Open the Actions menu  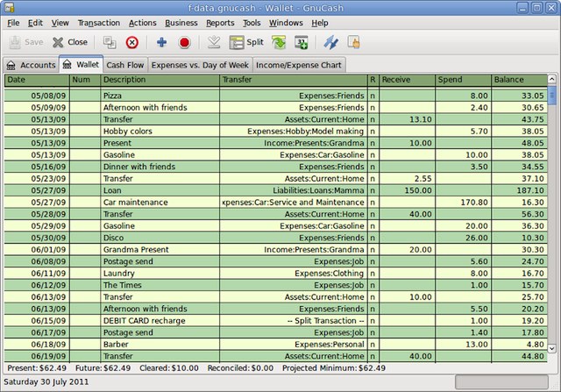[142, 23]
